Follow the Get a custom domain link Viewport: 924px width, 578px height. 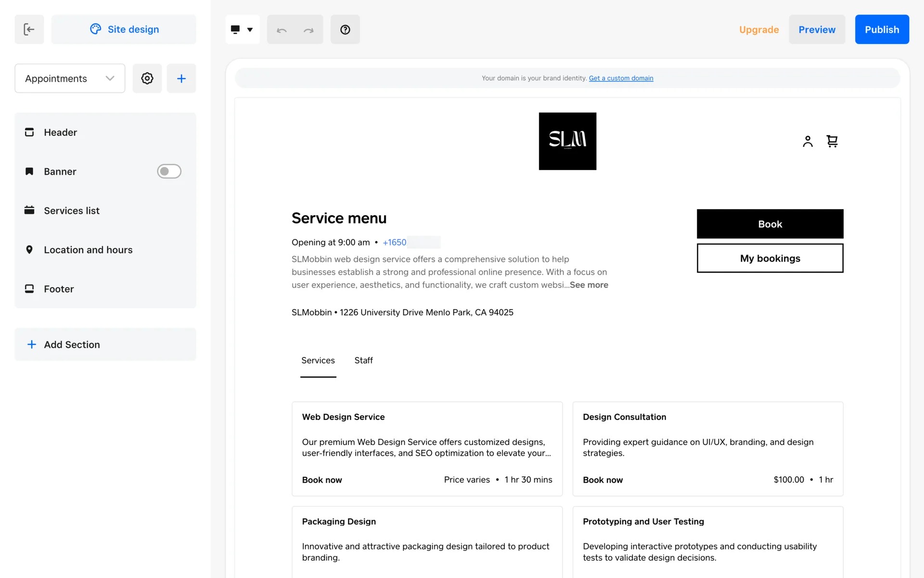[621, 78]
